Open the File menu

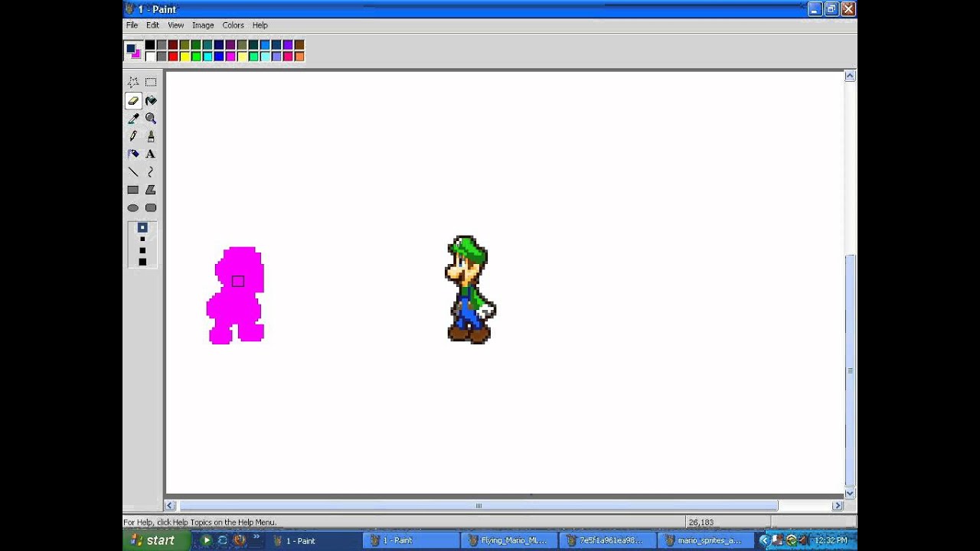(x=132, y=25)
